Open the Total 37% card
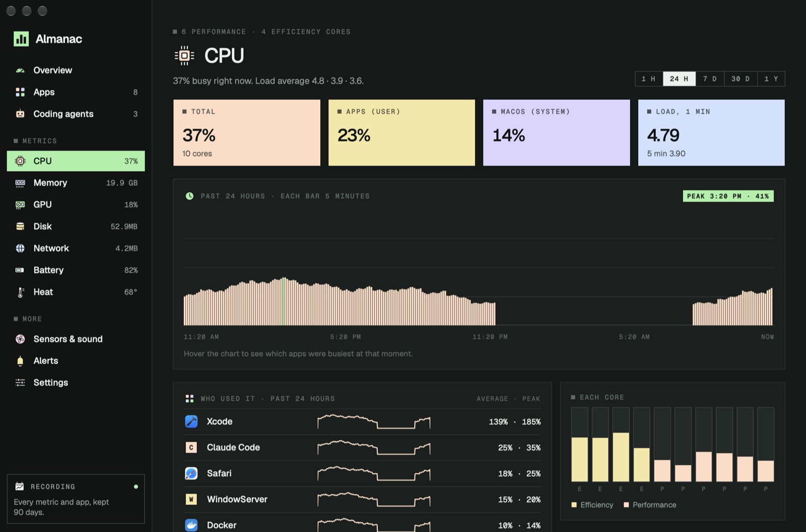Image resolution: width=806 pixels, height=532 pixels. [247, 133]
